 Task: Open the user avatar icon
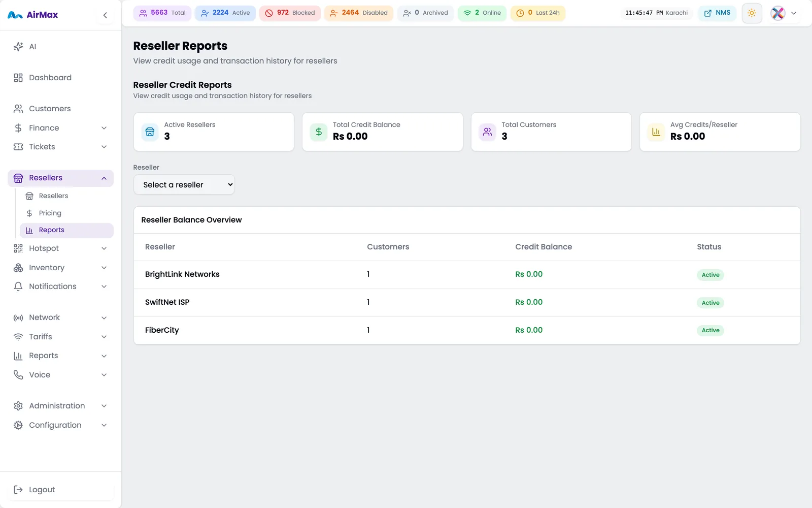tap(778, 13)
